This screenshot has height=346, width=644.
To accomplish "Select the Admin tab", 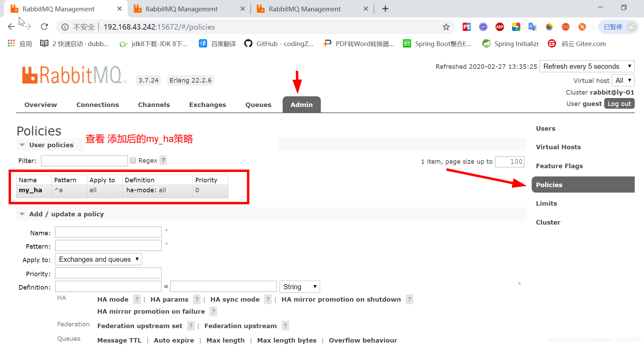I will tap(302, 105).
